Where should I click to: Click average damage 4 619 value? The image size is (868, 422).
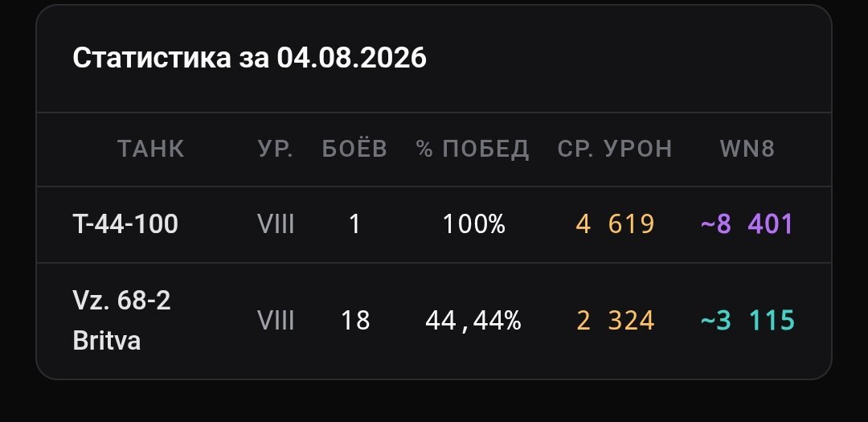[615, 224]
